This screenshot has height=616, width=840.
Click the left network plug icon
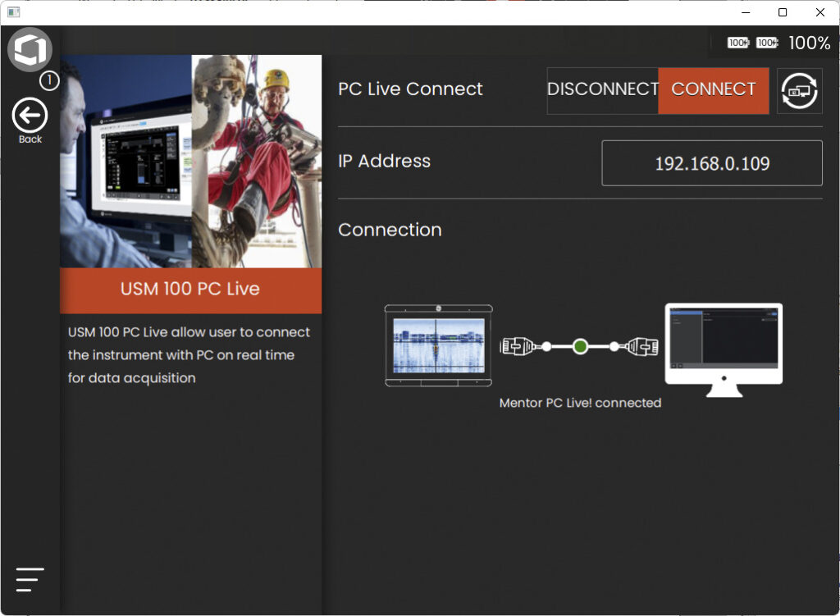point(517,347)
